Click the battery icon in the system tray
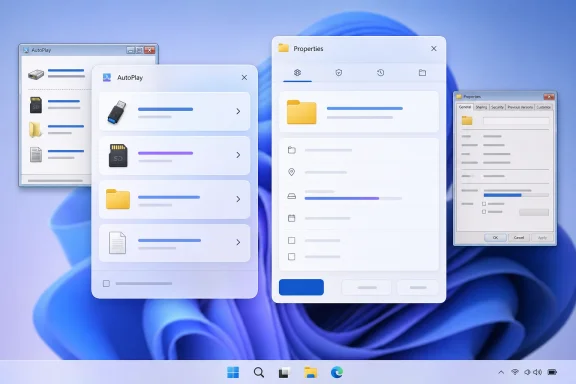Image resolution: width=576 pixels, height=384 pixels. tap(552, 372)
